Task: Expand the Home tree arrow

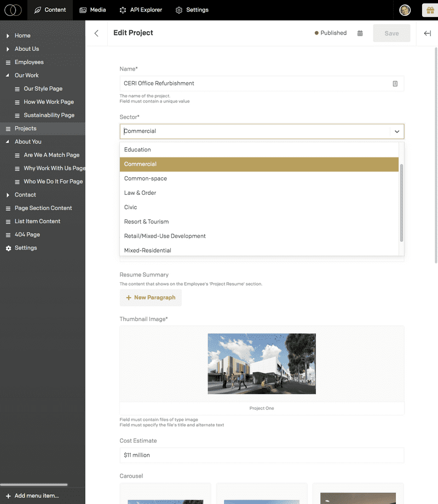Action: pyautogui.click(x=8, y=36)
